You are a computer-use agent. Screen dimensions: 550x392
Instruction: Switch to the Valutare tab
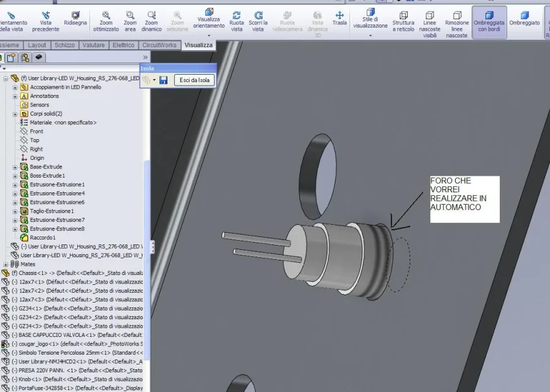[x=94, y=45]
